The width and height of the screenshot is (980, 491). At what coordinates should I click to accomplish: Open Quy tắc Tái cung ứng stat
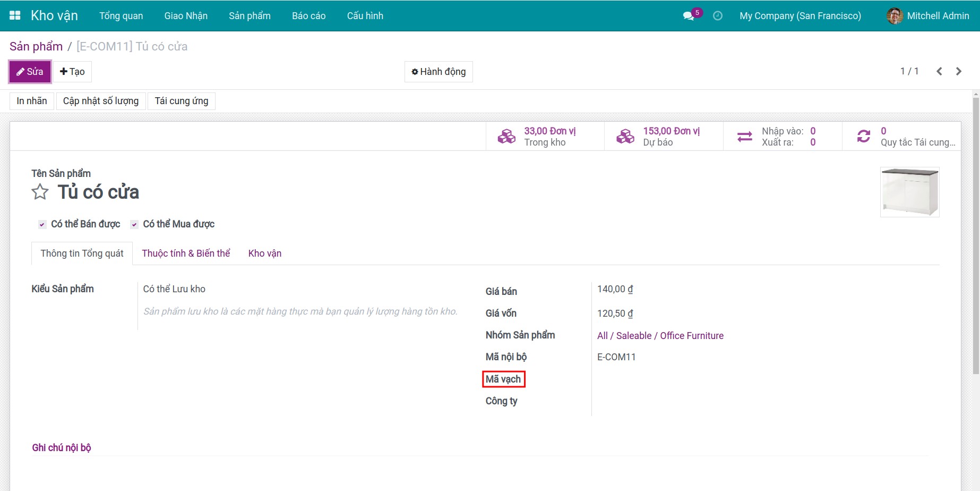[x=901, y=137]
